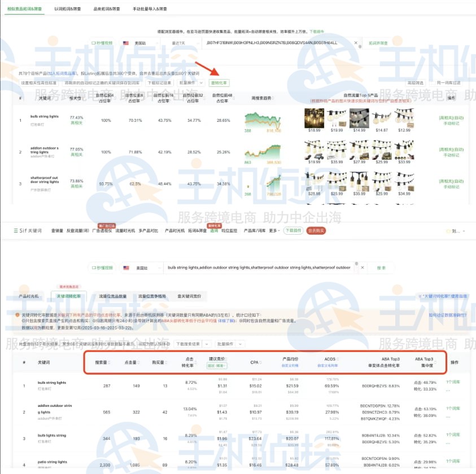Open the 下载插件 link in the top hint
Screen dimensions: 476x474
click(x=317, y=32)
